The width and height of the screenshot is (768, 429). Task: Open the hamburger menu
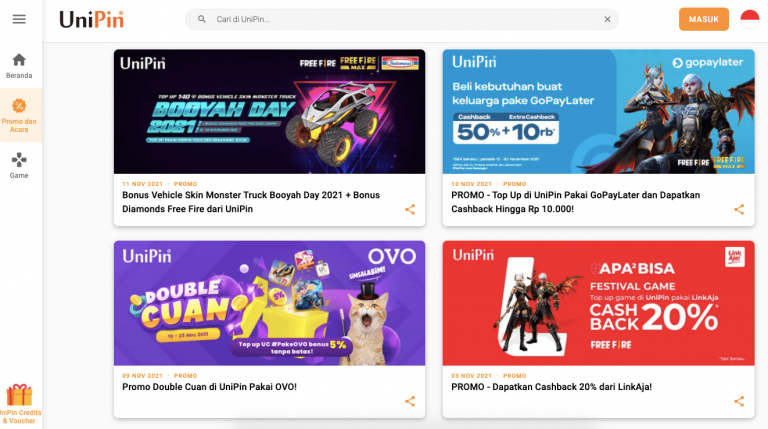(19, 19)
